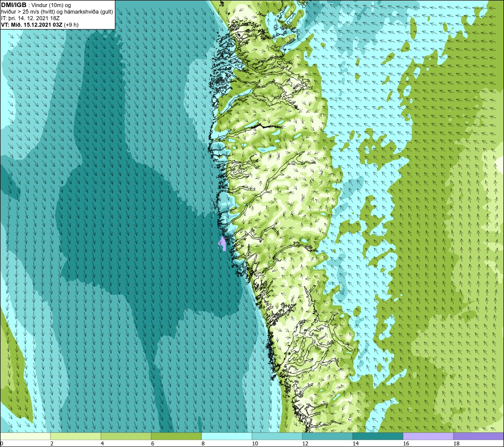The width and height of the screenshot is (504, 447).
Task: Click the legend label '18'
Action: click(x=456, y=443)
